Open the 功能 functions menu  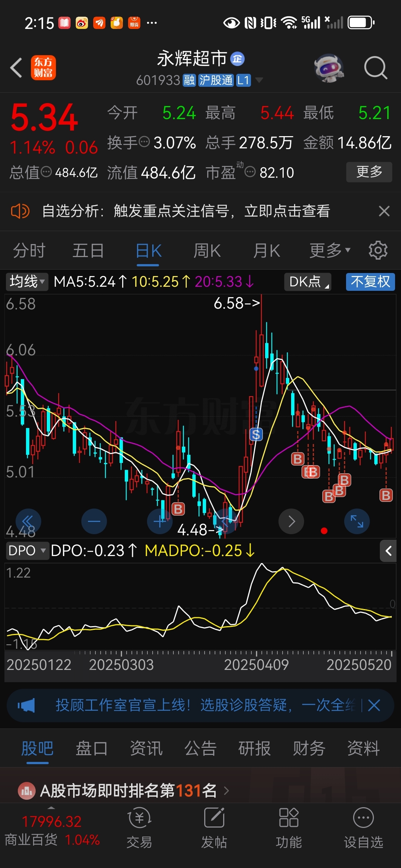coord(289,828)
